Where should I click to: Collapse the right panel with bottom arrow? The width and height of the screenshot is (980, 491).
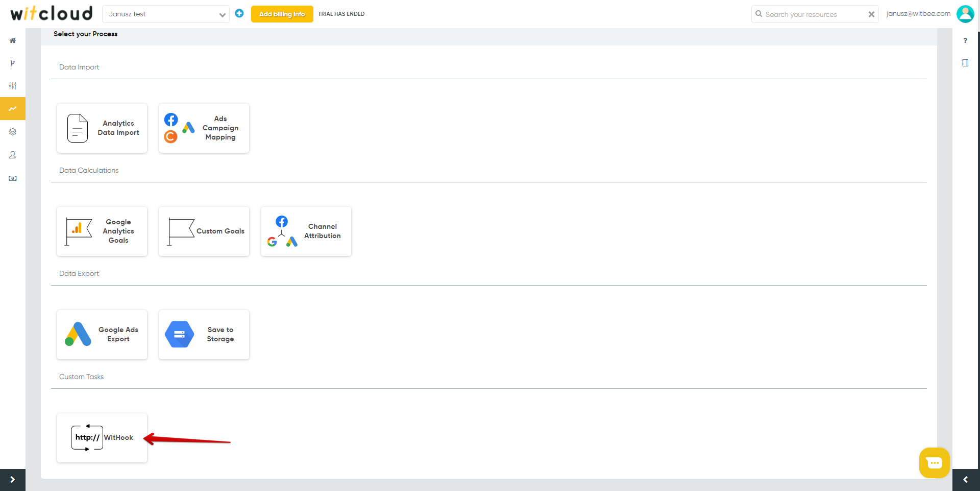966,480
